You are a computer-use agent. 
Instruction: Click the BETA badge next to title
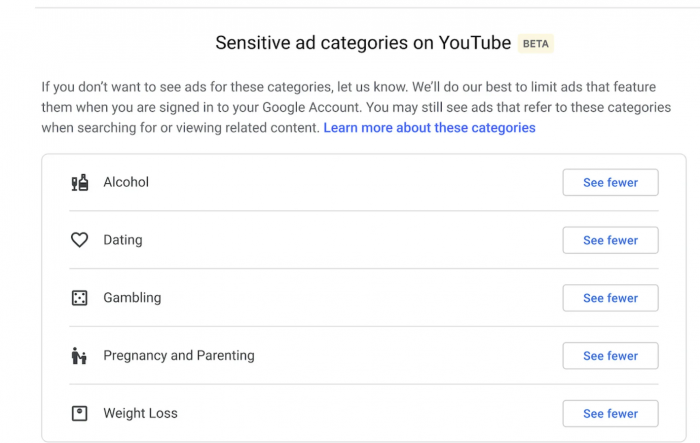(x=535, y=44)
